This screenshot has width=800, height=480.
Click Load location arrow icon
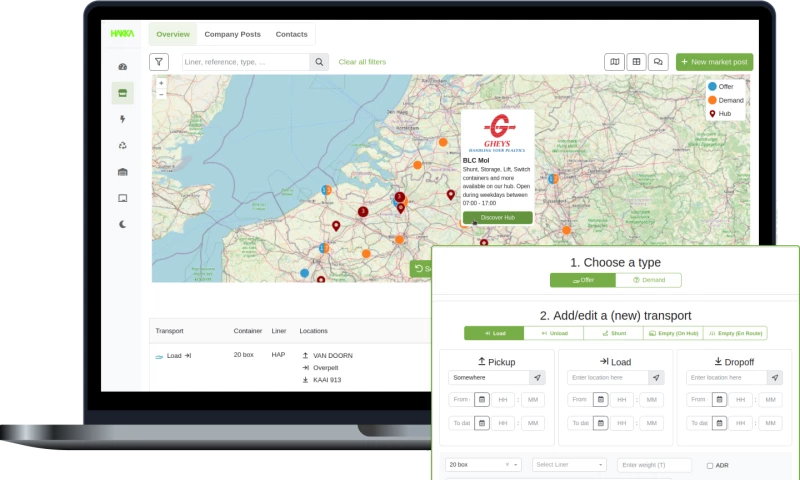point(656,377)
